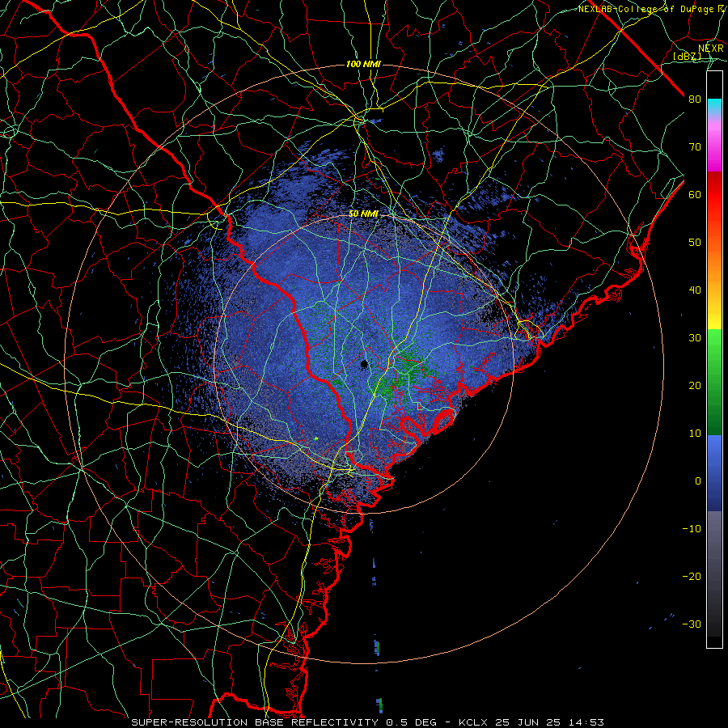Click the cyan top band of the color bar
728x728 pixels.
tap(714, 108)
